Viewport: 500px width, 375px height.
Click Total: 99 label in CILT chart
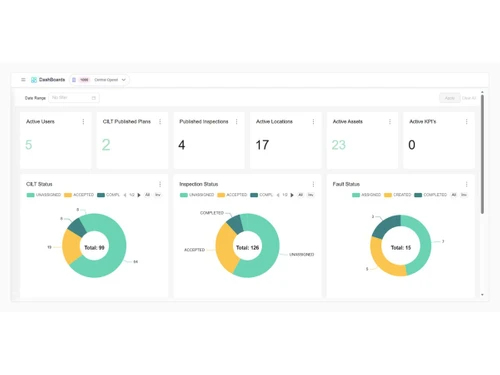[x=94, y=248]
